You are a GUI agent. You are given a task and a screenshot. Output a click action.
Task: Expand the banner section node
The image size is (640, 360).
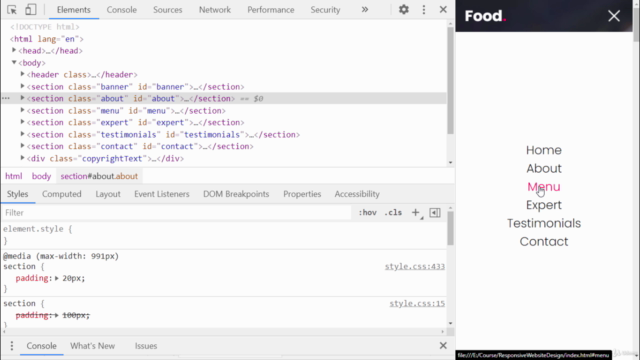(22, 86)
